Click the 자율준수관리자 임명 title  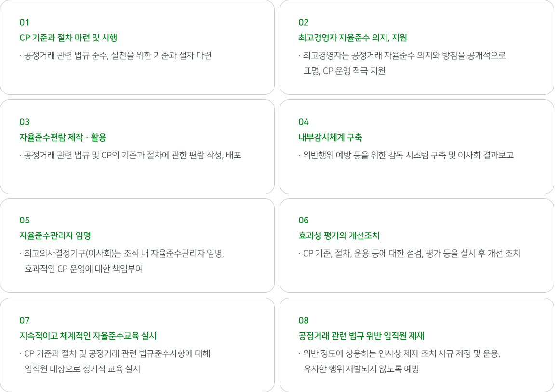point(55,235)
